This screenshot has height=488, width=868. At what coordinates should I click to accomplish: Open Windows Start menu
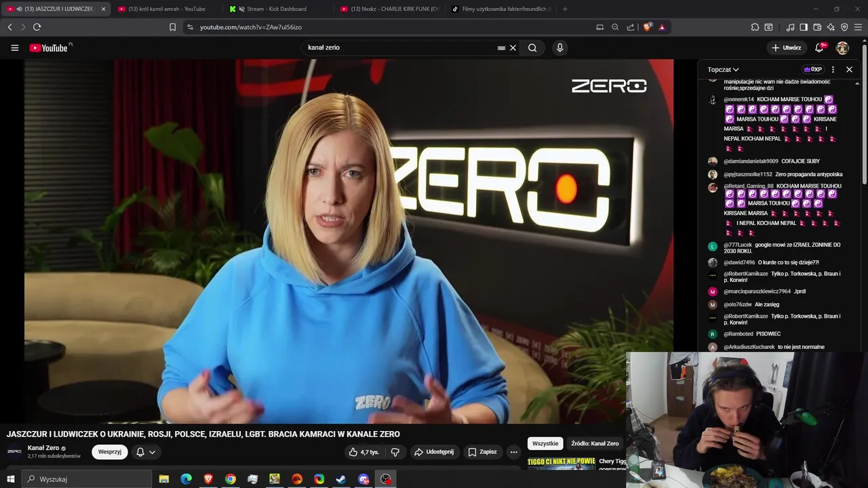[x=10, y=479]
